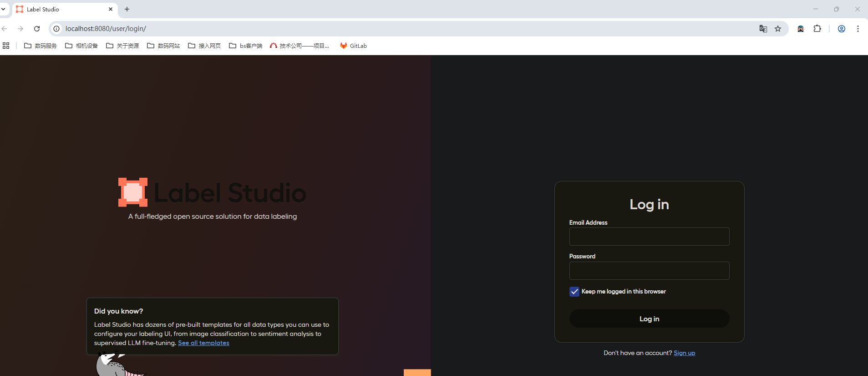This screenshot has width=868, height=376.
Task: Click the Label Studio wordmark text
Action: 230,193
